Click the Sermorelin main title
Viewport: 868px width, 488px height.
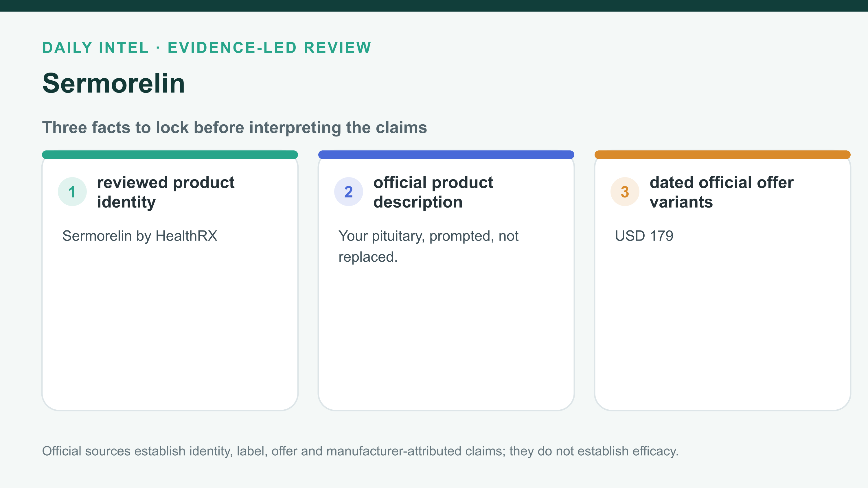point(113,83)
